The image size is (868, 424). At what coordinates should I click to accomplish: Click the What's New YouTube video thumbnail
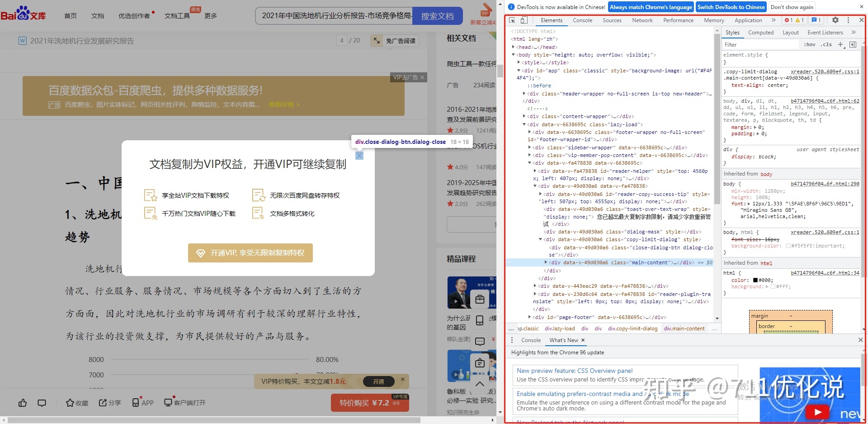(x=810, y=395)
